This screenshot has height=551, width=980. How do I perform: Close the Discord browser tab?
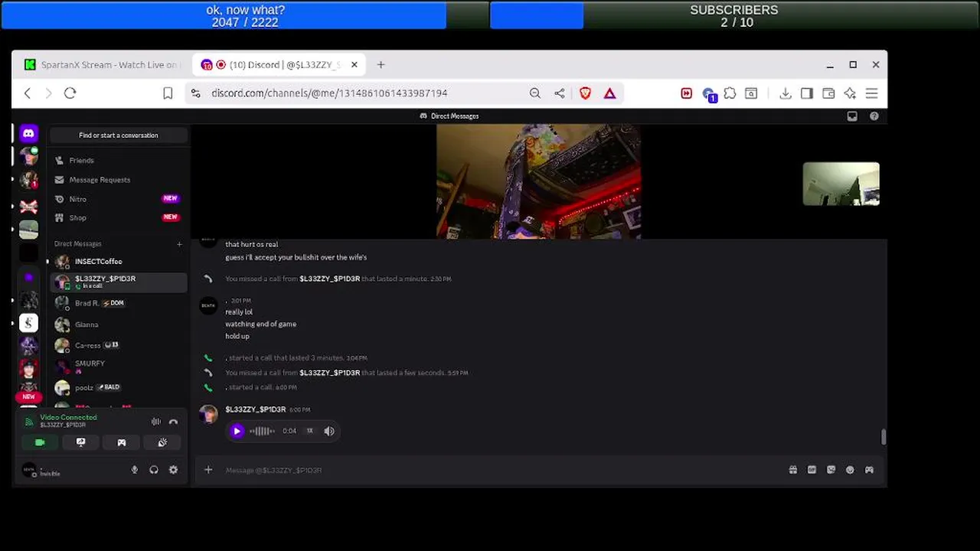click(354, 65)
